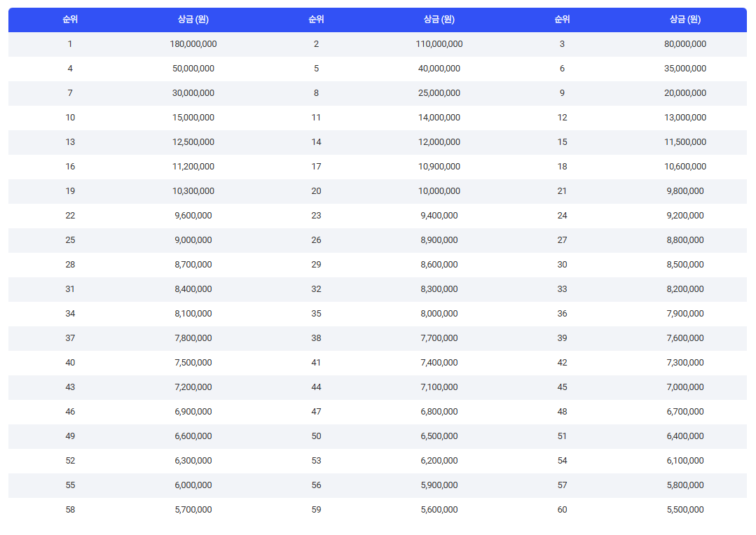
Task: Select the 5,900,000 prize value
Action: 439,485
